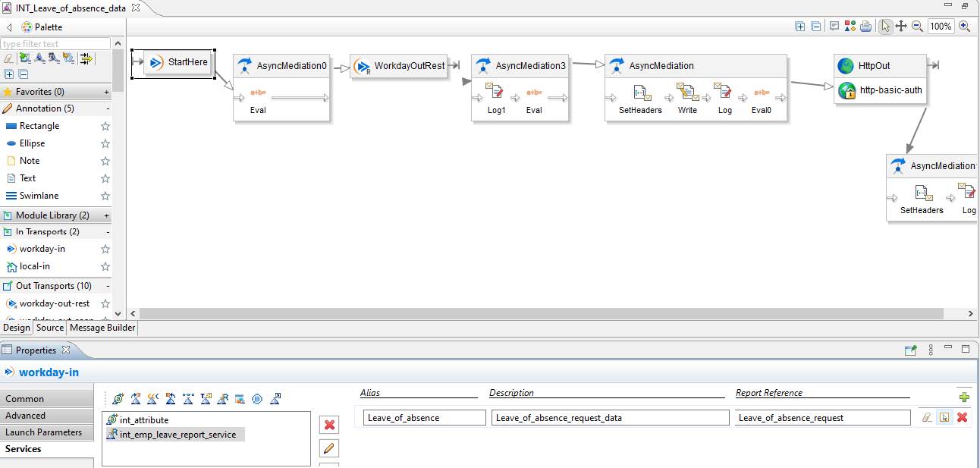Click the Collapse All icon in canvas toolbar
Image resolution: width=980 pixels, height=468 pixels.
[816, 26]
